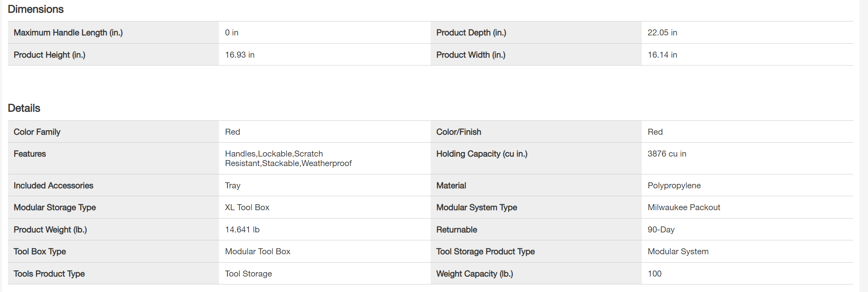Click the Weight Capacity (lb.) label
This screenshot has height=292, width=868.
point(475,274)
